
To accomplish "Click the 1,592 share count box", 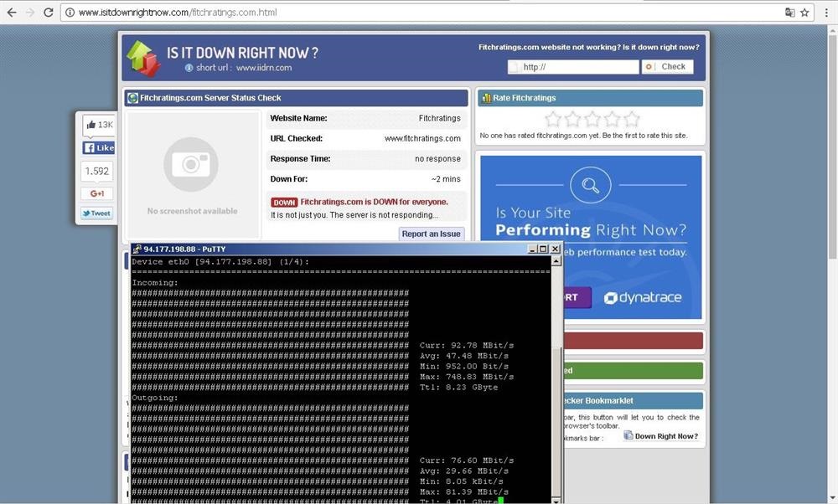I will coord(96,172).
